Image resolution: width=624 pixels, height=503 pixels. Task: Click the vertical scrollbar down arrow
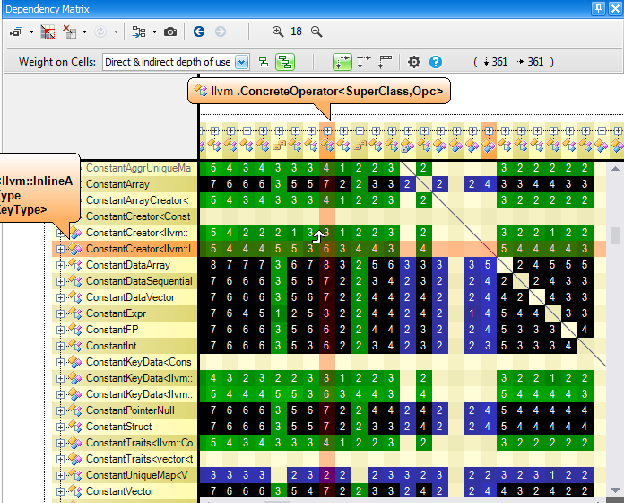615,490
